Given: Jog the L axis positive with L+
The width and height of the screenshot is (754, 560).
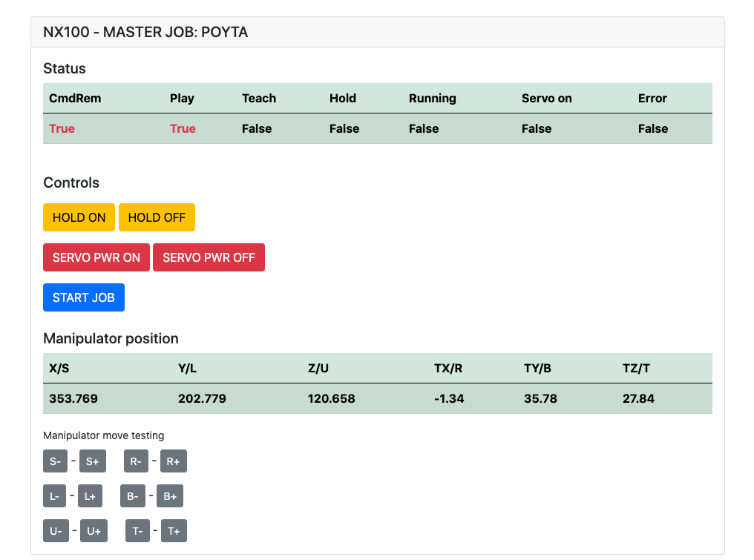Looking at the screenshot, I should pos(90,495).
